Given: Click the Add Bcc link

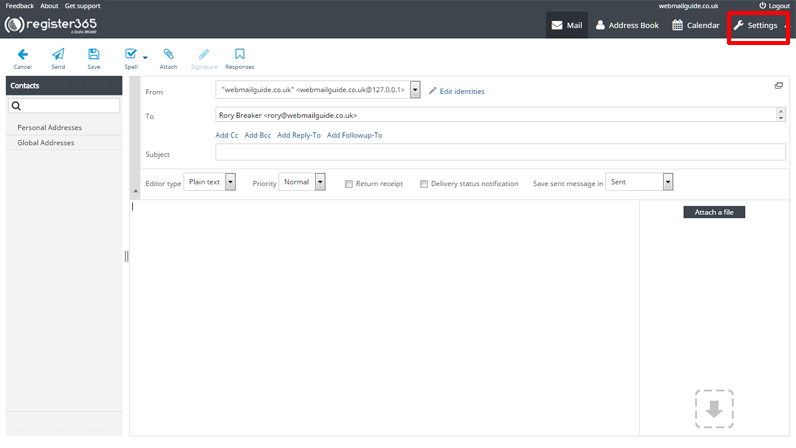Looking at the screenshot, I should tap(257, 135).
